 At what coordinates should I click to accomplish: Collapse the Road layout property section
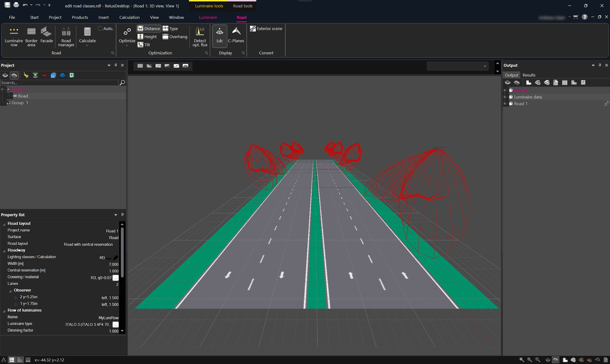[x=4, y=224]
